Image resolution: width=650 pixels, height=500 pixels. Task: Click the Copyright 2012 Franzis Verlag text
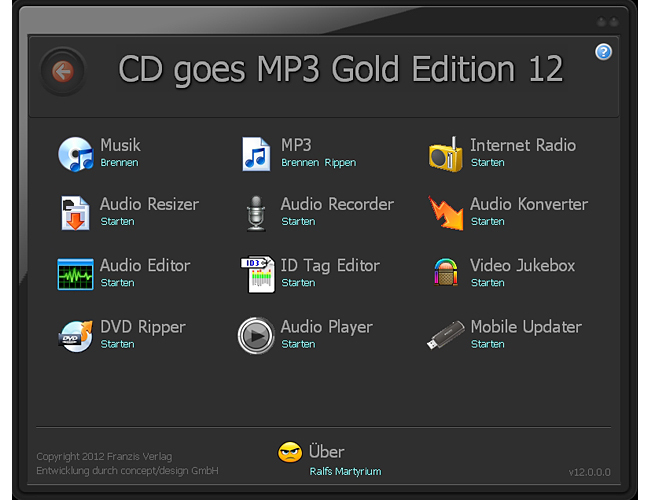(104, 456)
